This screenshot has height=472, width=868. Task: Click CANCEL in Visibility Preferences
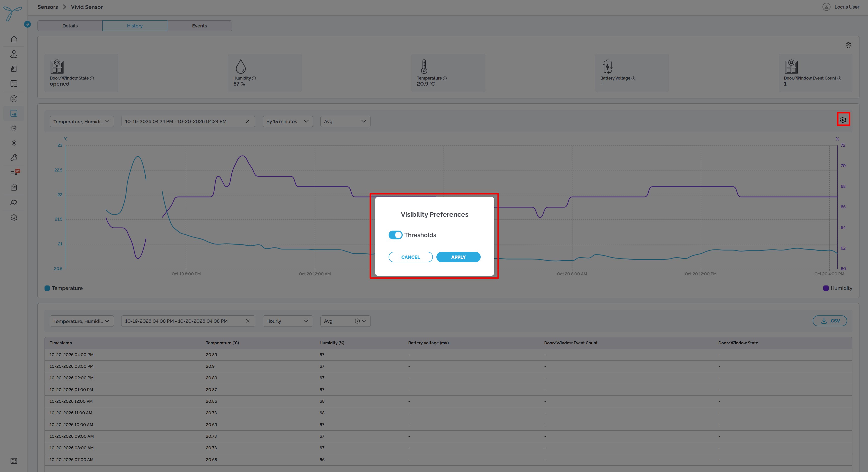(x=410, y=257)
